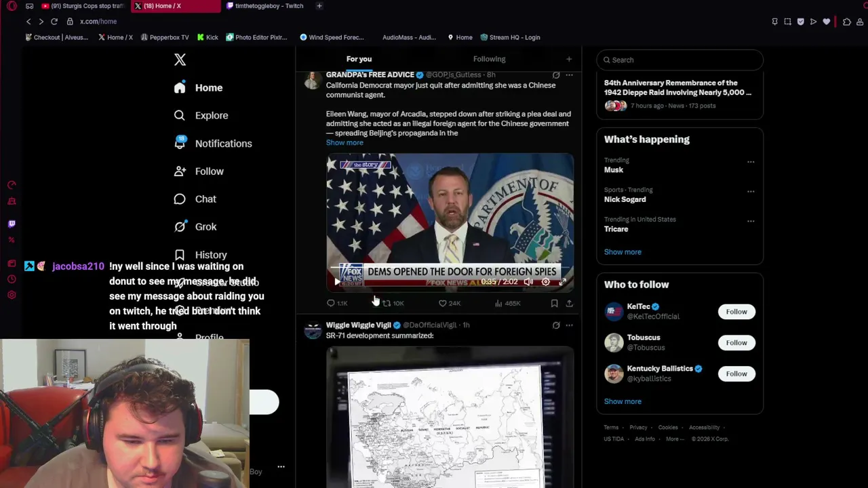Image resolution: width=868 pixels, height=488 pixels.
Task: Open the Follow sidebar item
Action: pyautogui.click(x=199, y=171)
